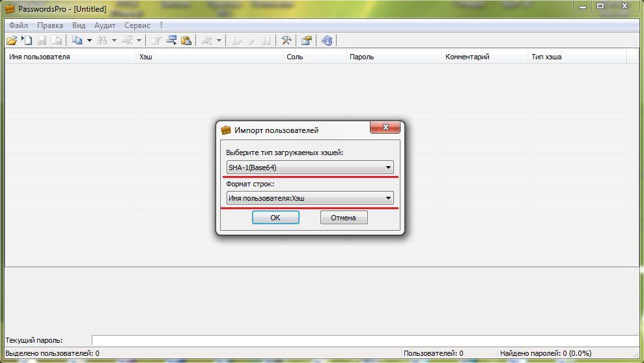This screenshot has width=644, height=363.
Task: Click the grayed-out resume attack icon
Action: click(x=251, y=40)
